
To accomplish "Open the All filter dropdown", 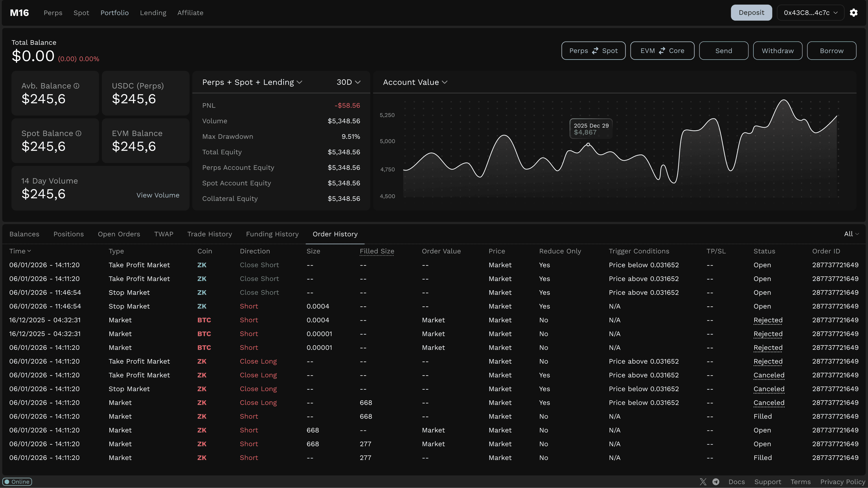I will [851, 234].
